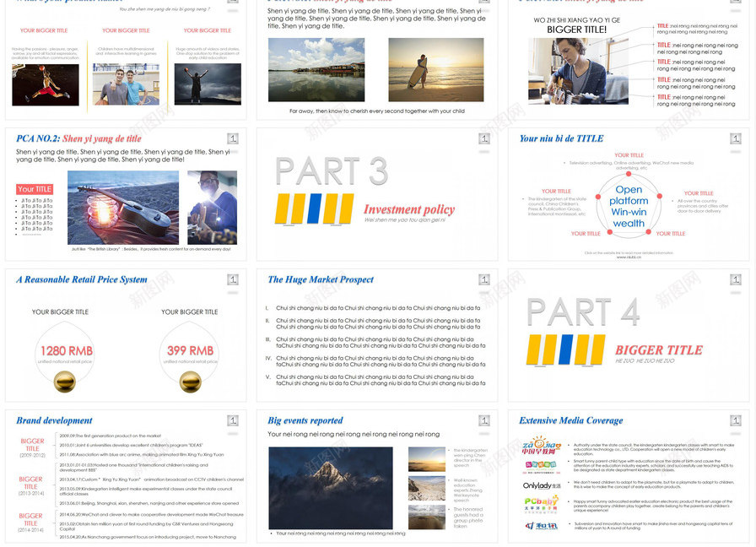Click the BIGGER TITLE (2013-2014) label
756x547 pixels.
(31, 486)
